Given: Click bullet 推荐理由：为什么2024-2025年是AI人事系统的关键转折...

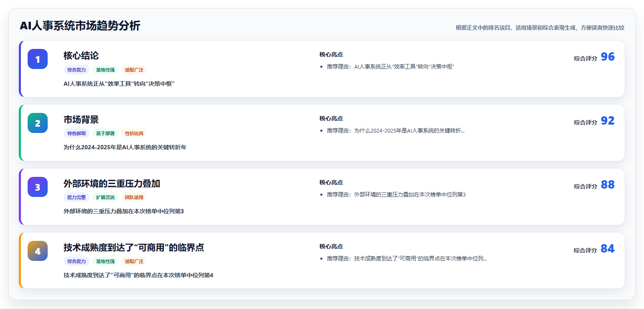Looking at the screenshot, I should tap(396, 130).
